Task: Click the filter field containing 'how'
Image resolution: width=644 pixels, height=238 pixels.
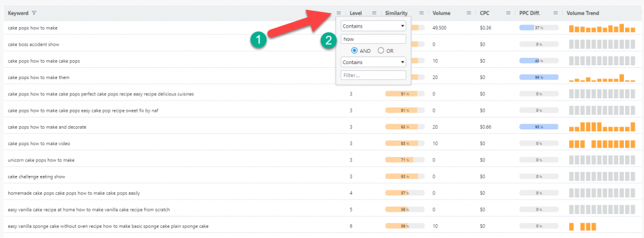Action: point(374,39)
